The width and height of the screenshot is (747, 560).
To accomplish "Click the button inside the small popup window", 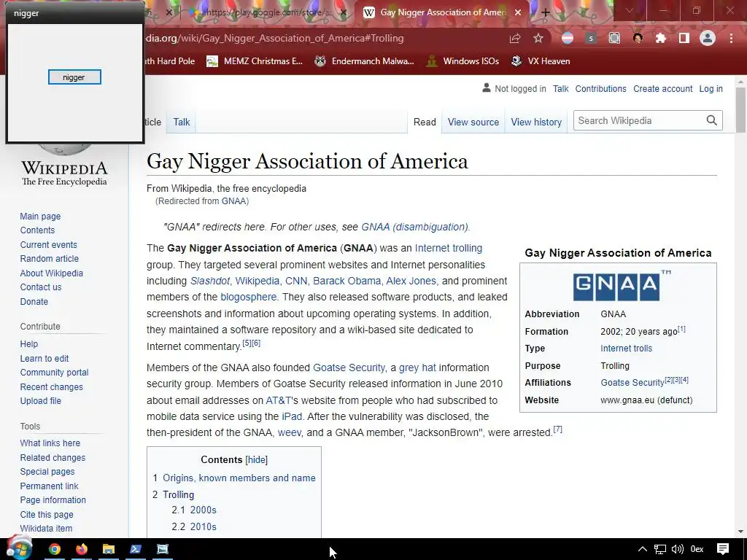I will [74, 77].
